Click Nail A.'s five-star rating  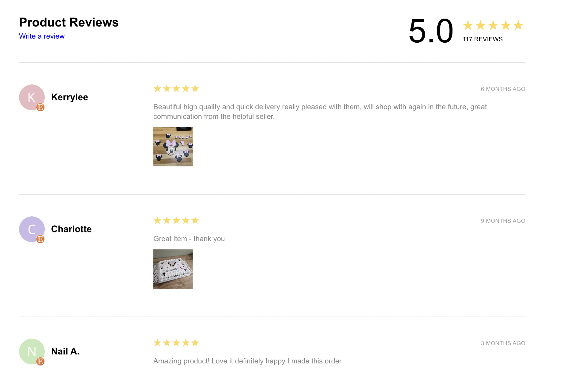click(x=176, y=343)
